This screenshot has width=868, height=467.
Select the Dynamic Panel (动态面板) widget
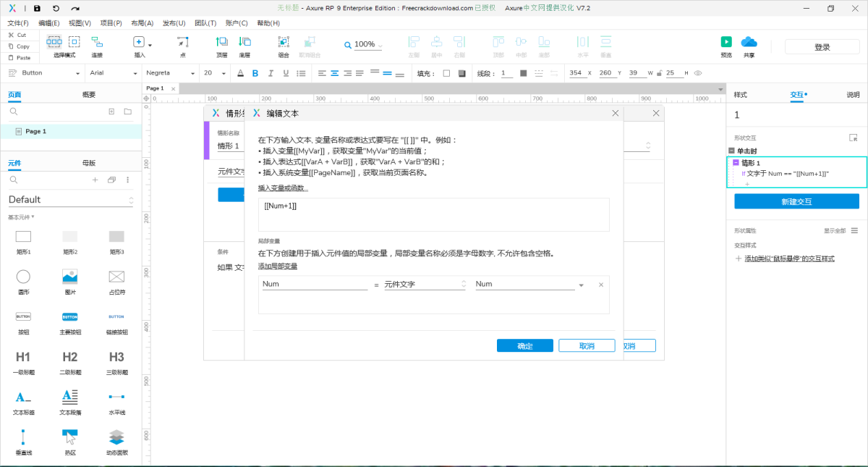tap(116, 437)
